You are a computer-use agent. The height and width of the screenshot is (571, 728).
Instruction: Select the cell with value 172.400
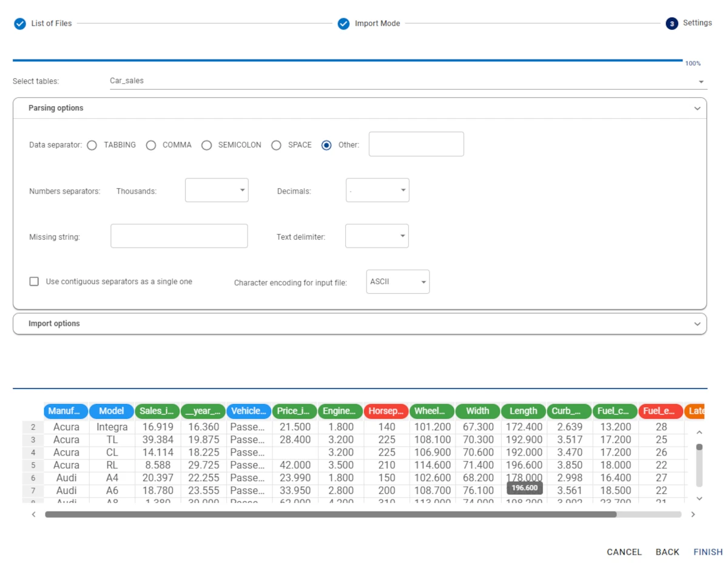(x=524, y=427)
